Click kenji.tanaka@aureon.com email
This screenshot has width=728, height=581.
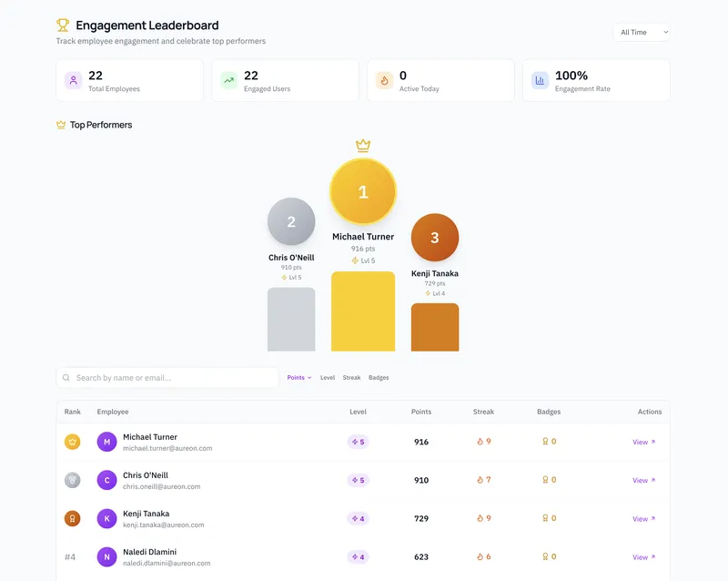[164, 525]
